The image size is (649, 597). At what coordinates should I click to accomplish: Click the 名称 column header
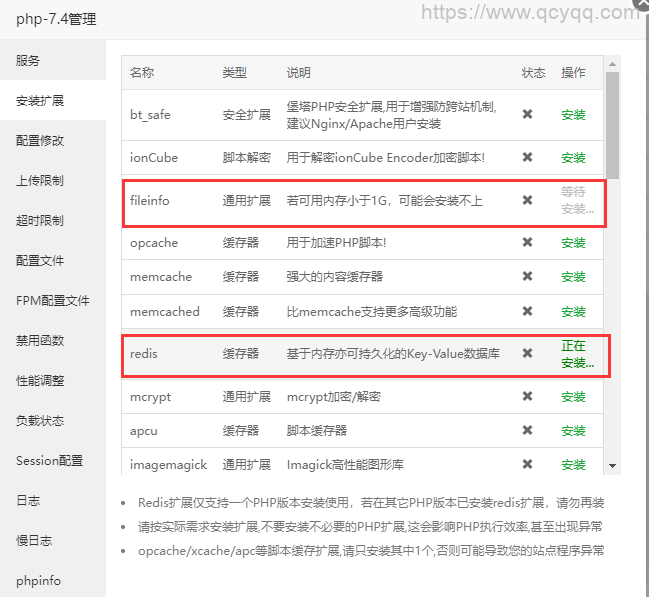[x=142, y=73]
